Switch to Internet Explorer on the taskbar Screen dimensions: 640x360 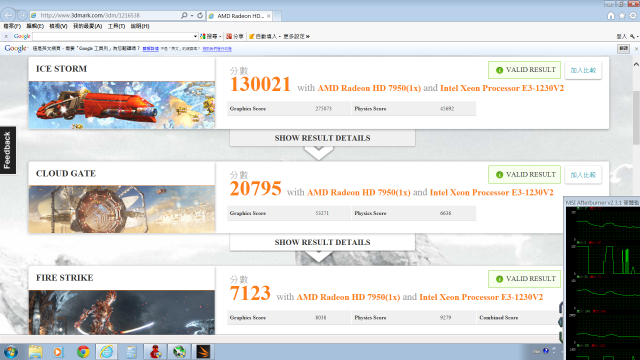[x=107, y=351]
